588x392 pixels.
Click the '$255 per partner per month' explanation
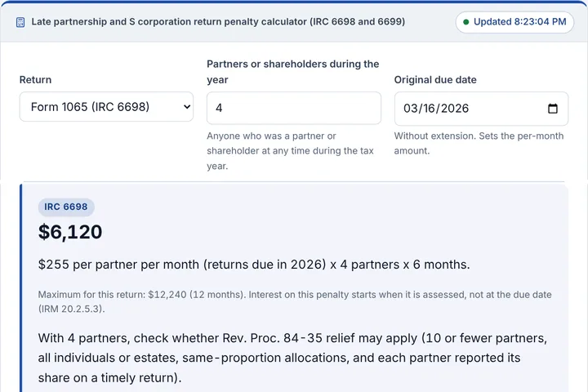point(254,265)
